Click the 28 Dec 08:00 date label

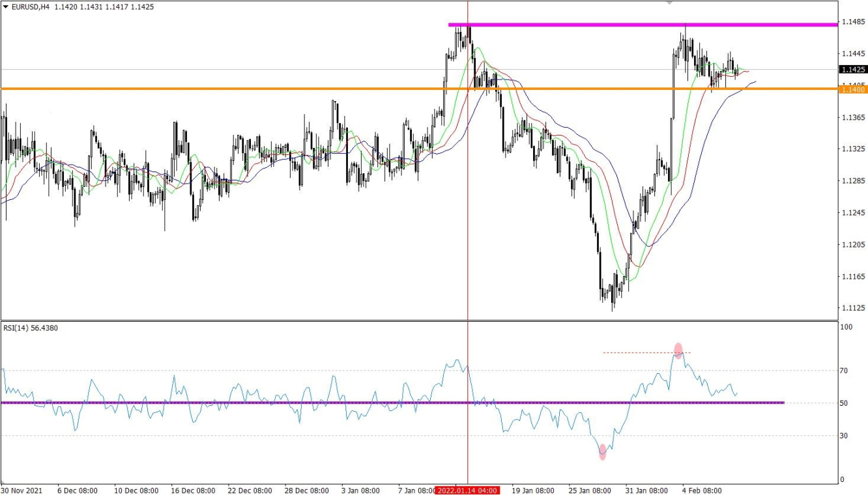[x=307, y=490]
